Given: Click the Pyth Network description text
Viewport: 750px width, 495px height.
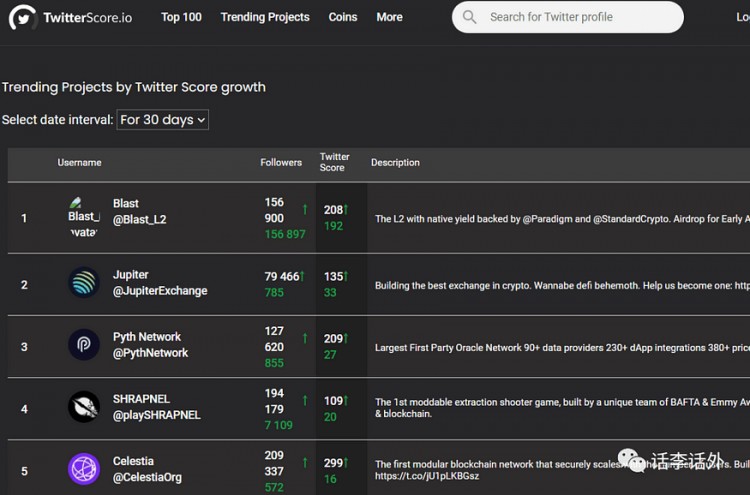Looking at the screenshot, I should [x=562, y=348].
